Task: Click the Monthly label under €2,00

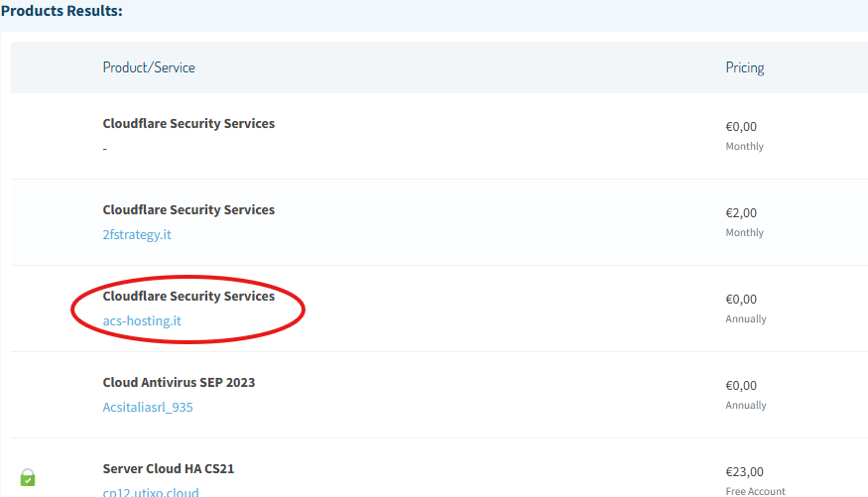Action: 744,232
